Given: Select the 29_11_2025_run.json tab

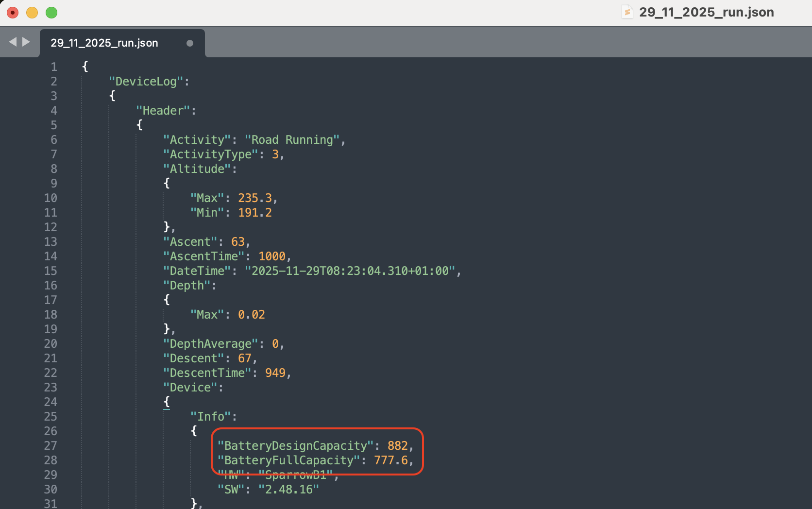Looking at the screenshot, I should coord(104,43).
